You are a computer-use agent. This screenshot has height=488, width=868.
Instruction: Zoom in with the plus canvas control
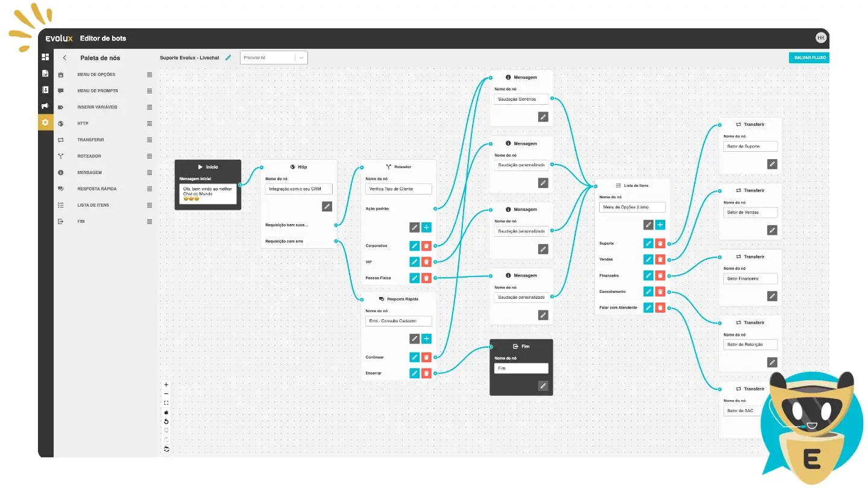click(x=166, y=384)
